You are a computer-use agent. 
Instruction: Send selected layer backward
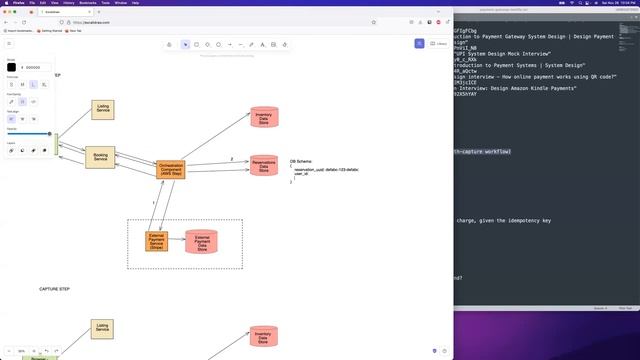pos(22,151)
